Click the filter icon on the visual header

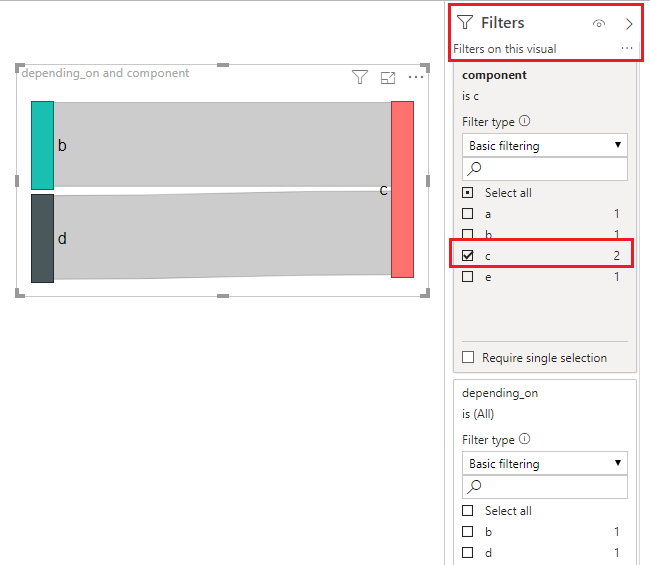(x=359, y=77)
